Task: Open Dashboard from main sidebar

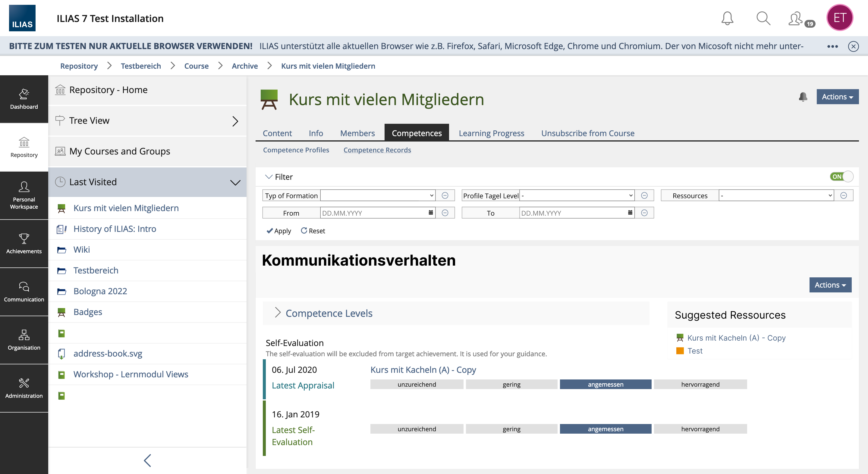Action: click(24, 99)
